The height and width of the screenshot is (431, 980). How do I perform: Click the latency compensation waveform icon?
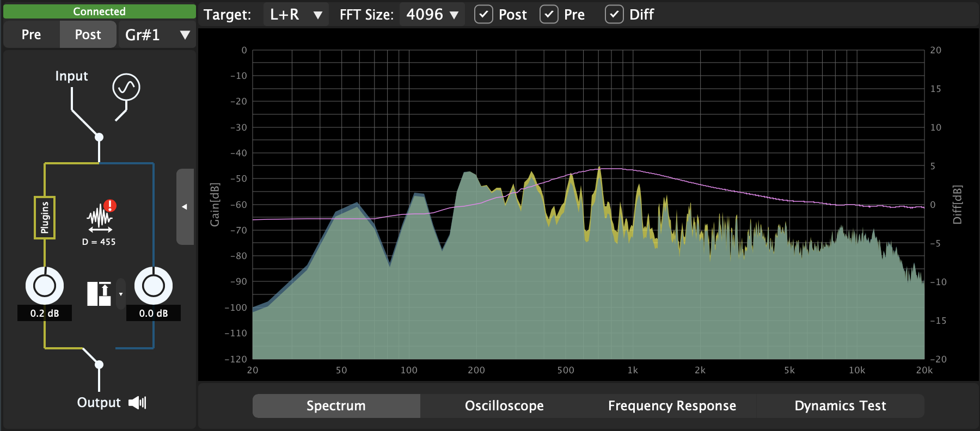[100, 217]
